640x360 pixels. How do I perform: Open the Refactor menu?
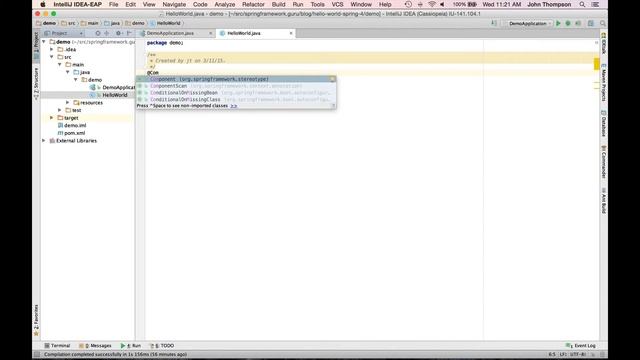[x=253, y=4]
